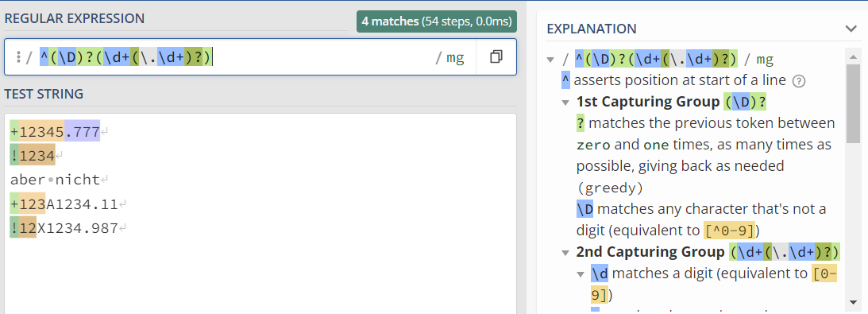Click the \D token in explanation text
Screen dimensions: 868x314
coord(584,209)
